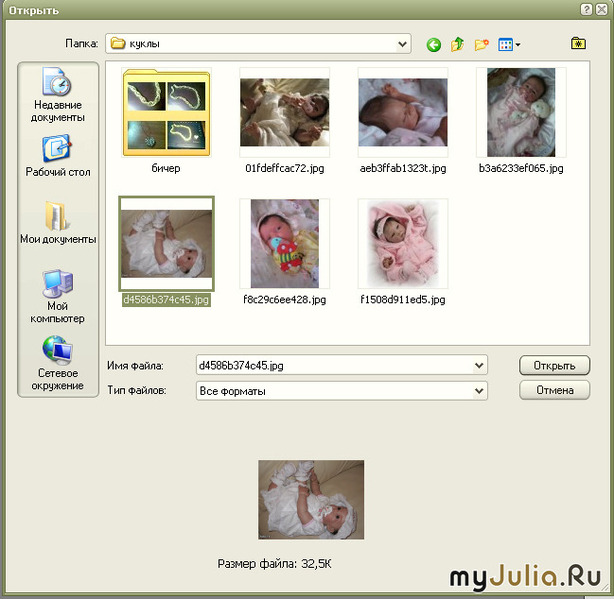The image size is (614, 599).
Task: Click the file name label f1508d911ed5.jpg
Action: click(x=403, y=300)
